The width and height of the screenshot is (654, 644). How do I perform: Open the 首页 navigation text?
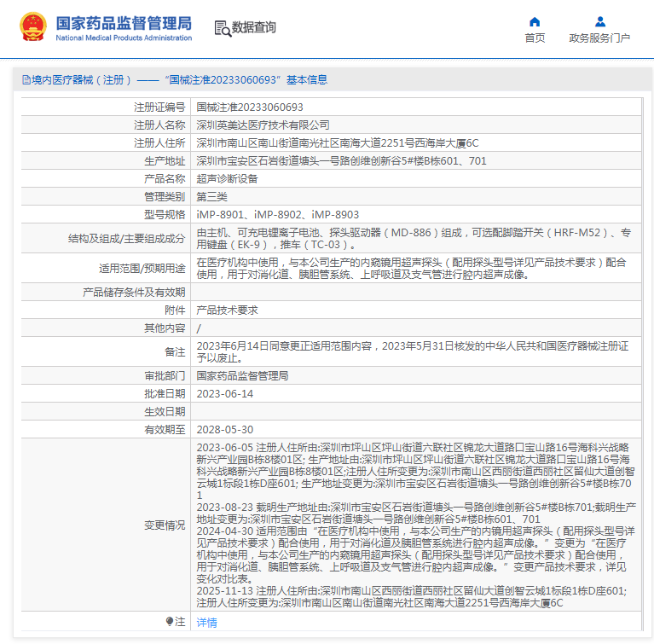pos(535,38)
